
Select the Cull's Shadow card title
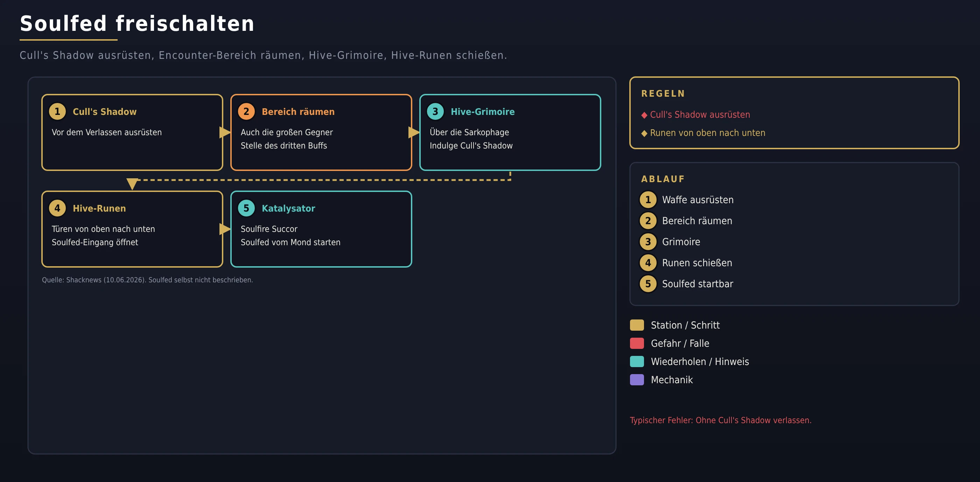pos(105,112)
